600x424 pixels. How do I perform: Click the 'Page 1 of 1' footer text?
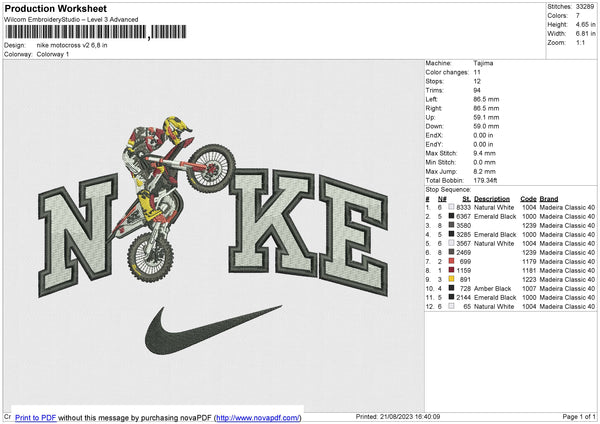(x=579, y=416)
